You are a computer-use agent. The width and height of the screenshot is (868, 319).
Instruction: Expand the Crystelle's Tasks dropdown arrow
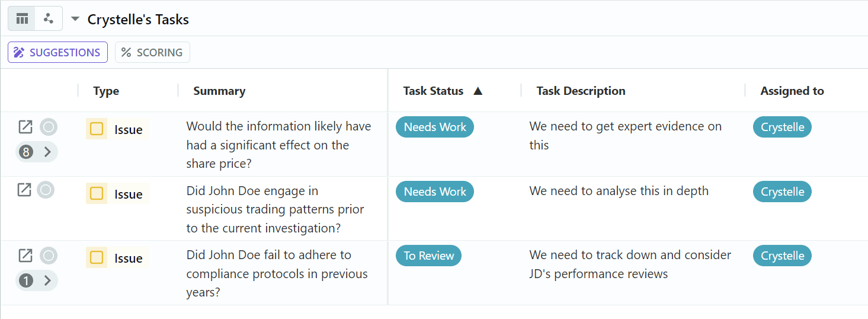click(75, 19)
